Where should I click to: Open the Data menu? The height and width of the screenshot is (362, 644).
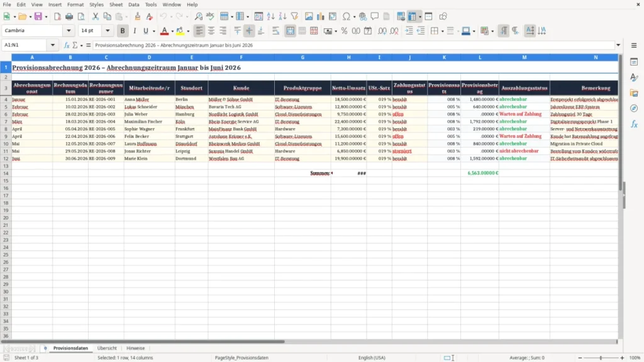[x=133, y=4]
